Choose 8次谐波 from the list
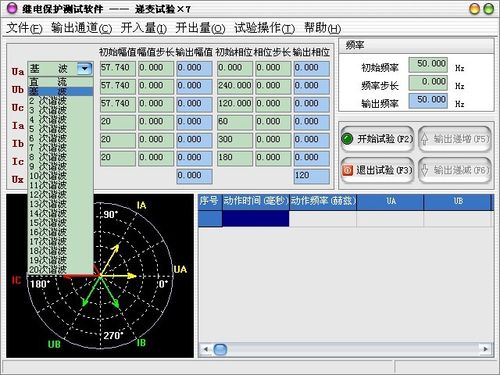Viewport: 500px width, 375px height. click(x=60, y=157)
